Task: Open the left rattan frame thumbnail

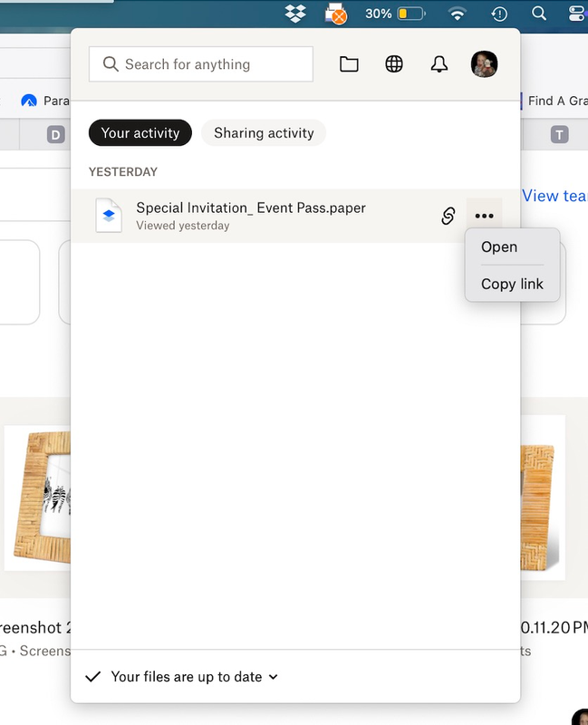Action: click(37, 498)
